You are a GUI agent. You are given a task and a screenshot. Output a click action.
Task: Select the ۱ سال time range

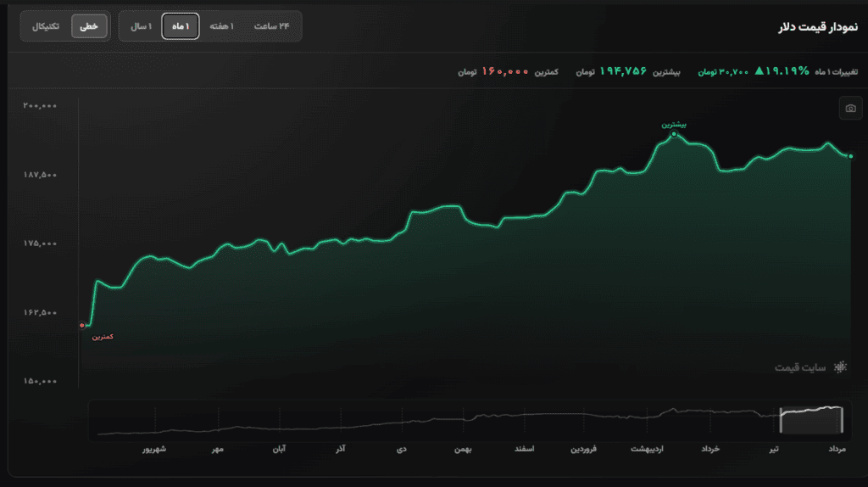point(141,26)
